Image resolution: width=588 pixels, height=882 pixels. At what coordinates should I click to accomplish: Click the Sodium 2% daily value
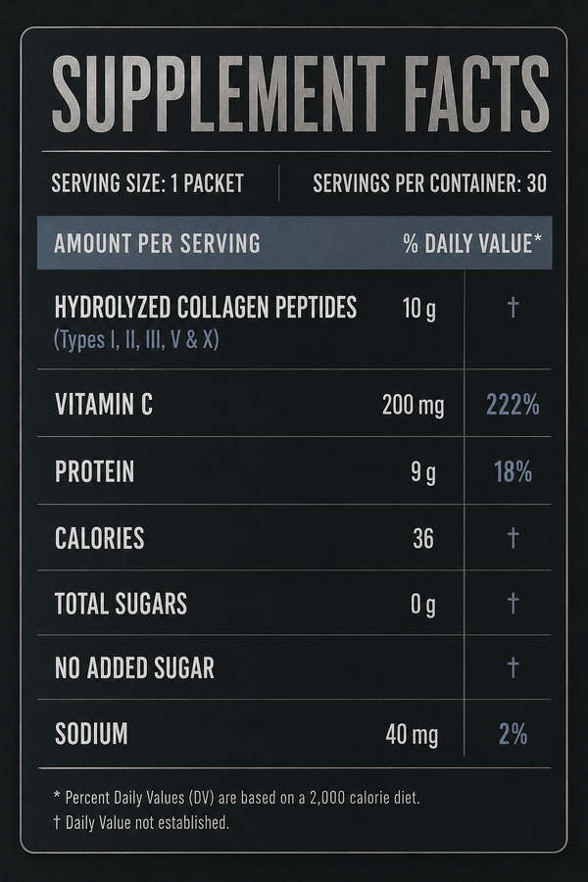coord(513,734)
